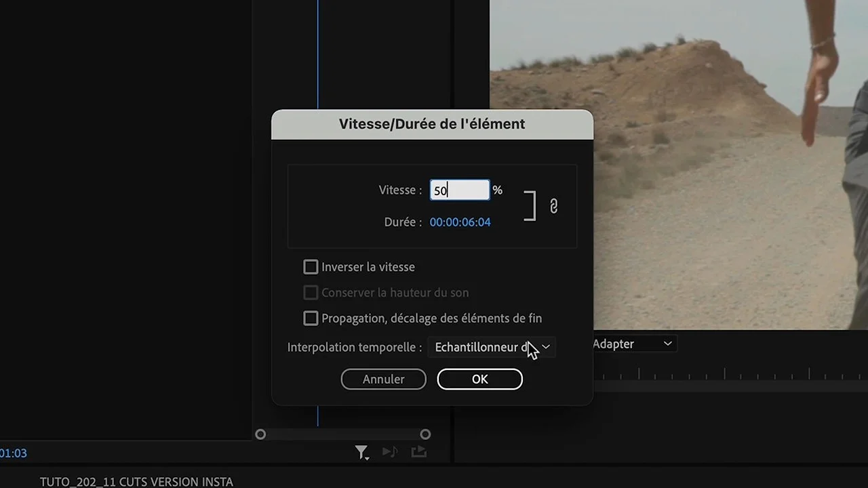Confirm with the OK button
868x488 pixels.
click(x=480, y=380)
